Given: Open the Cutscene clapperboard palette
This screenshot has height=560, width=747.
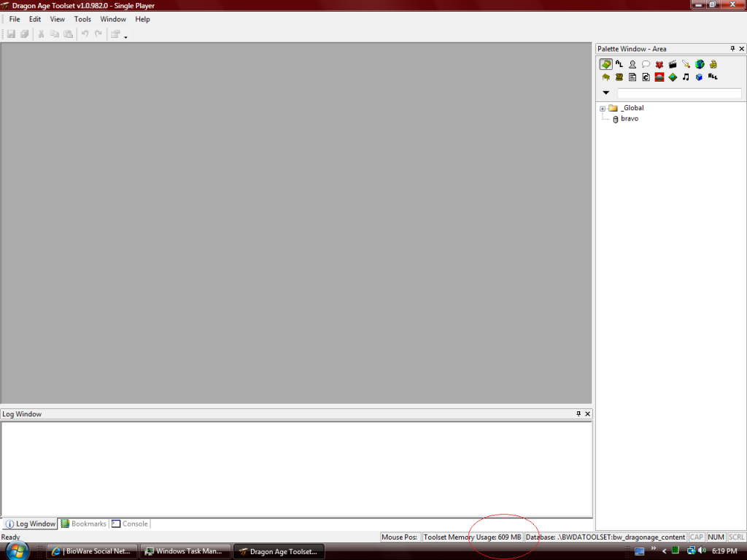Looking at the screenshot, I should [x=673, y=64].
